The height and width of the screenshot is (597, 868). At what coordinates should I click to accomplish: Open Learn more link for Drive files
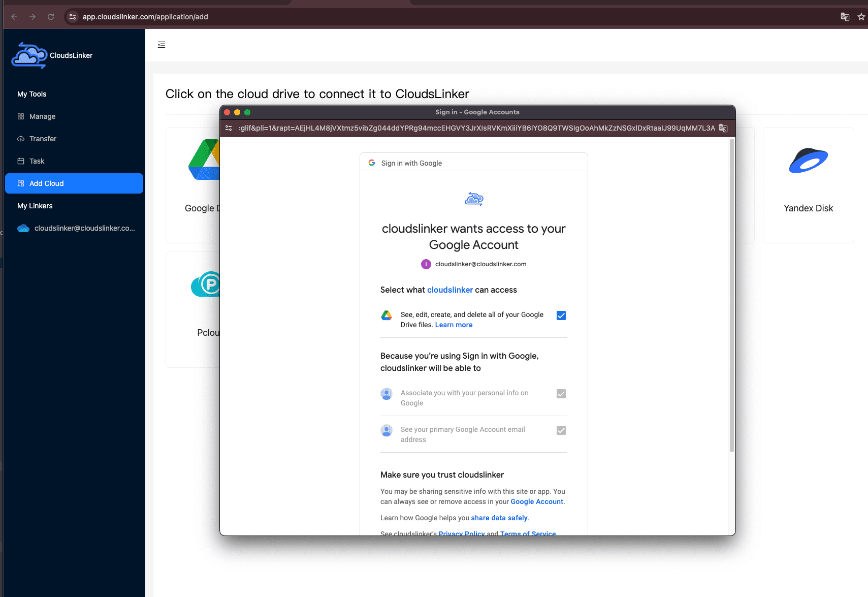(454, 325)
